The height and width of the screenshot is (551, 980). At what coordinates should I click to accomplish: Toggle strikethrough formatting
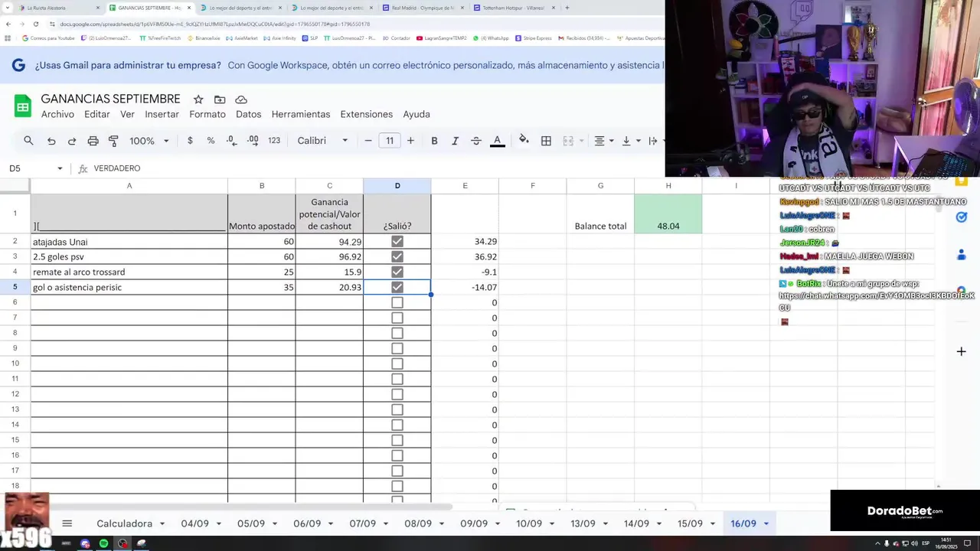[x=475, y=141]
